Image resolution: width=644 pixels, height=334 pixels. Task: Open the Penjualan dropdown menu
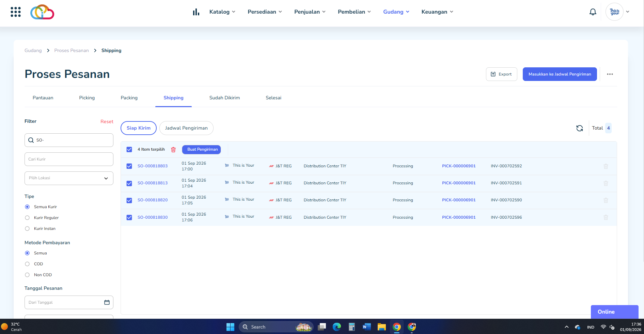click(x=310, y=12)
